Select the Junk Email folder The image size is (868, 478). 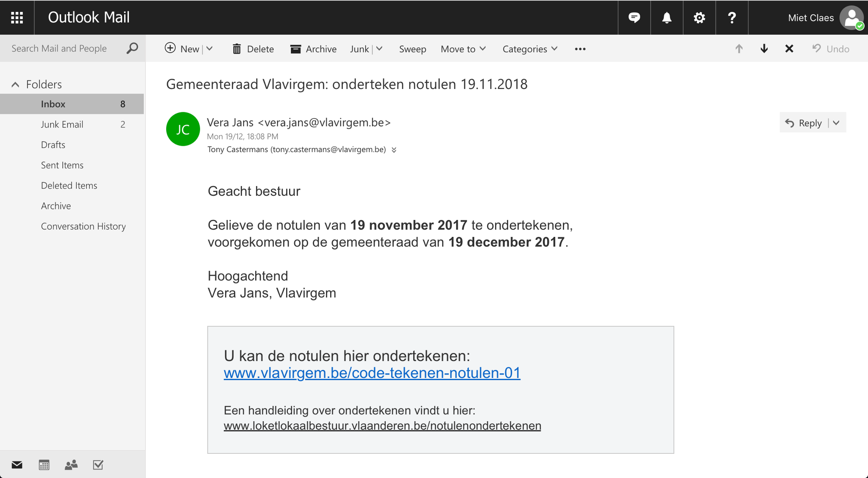62,125
